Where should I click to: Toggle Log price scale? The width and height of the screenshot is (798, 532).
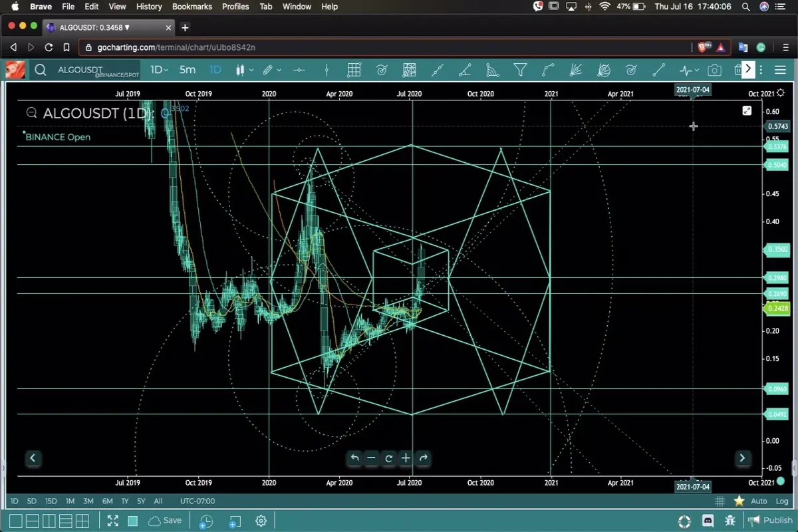(x=782, y=501)
